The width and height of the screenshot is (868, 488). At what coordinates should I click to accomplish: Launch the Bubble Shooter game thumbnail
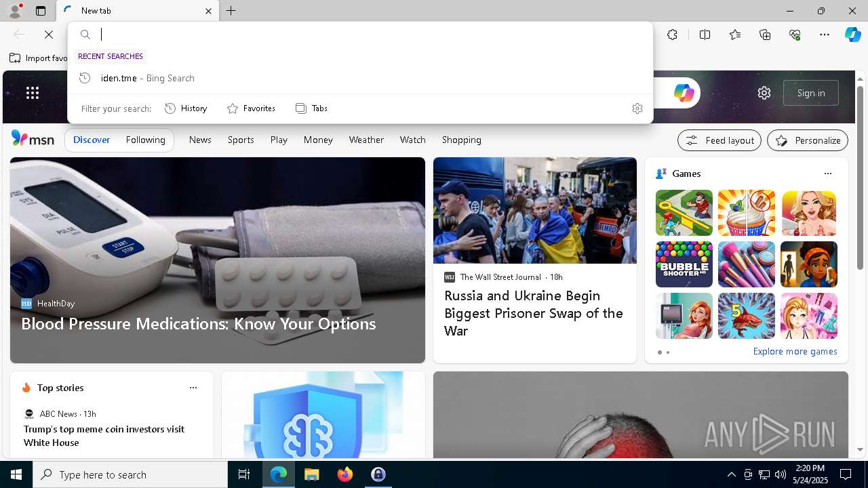pyautogui.click(x=684, y=264)
